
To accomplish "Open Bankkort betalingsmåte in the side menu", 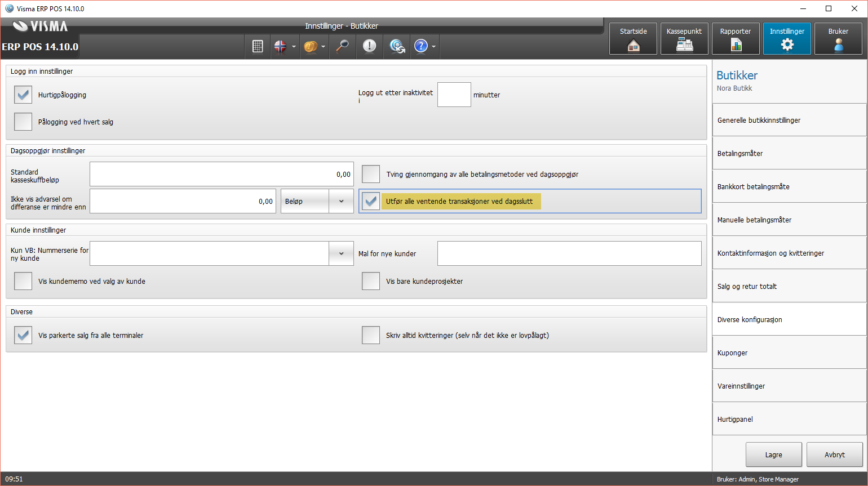I will pos(789,186).
